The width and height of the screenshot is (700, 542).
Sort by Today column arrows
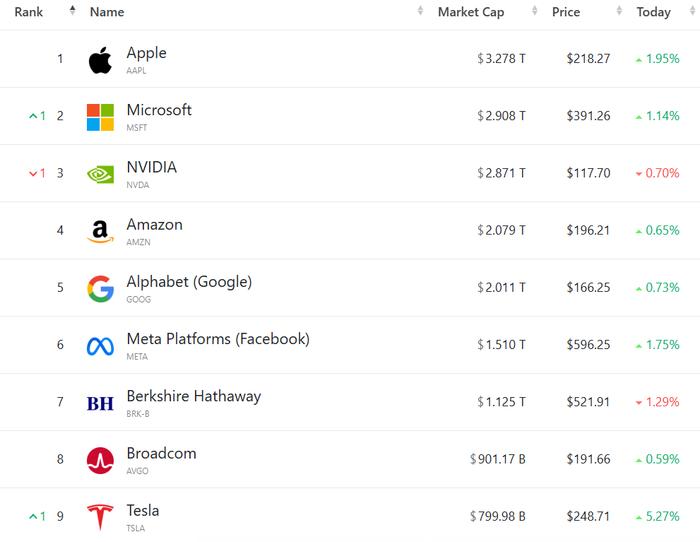coord(692,11)
